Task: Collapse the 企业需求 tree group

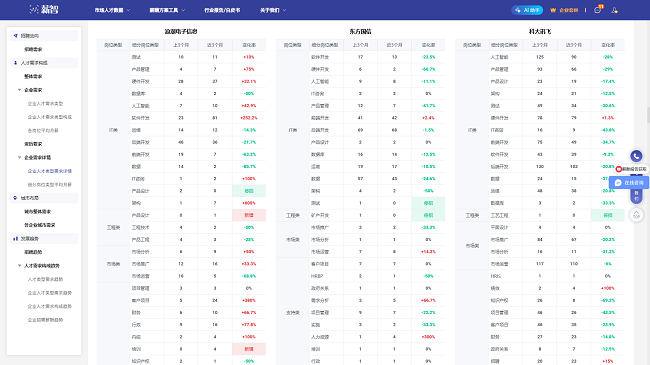Action: [19, 90]
